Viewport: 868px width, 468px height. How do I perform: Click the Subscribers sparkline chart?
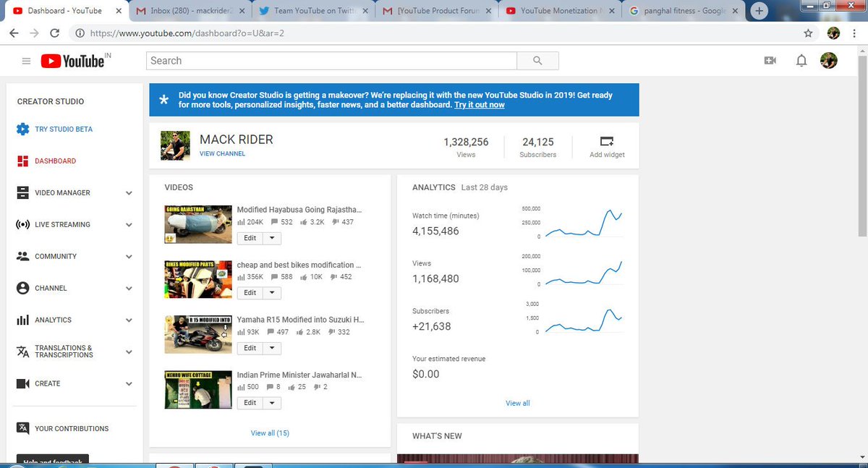(584, 319)
